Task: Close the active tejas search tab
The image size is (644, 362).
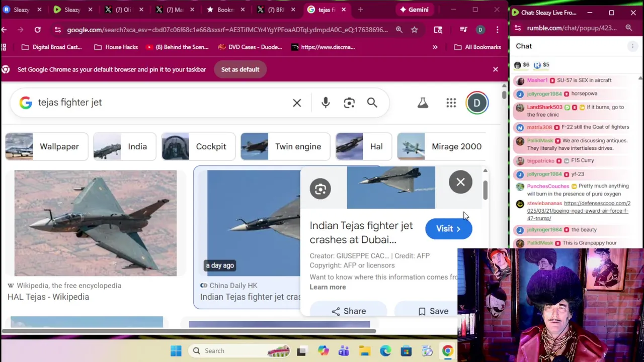Action: click(343, 10)
